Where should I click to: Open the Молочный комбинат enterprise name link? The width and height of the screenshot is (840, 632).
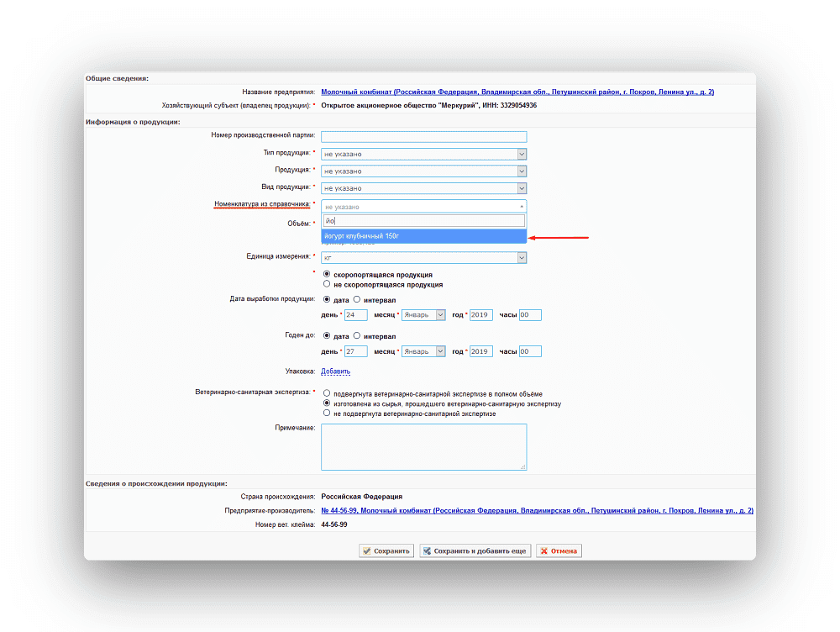click(x=517, y=92)
